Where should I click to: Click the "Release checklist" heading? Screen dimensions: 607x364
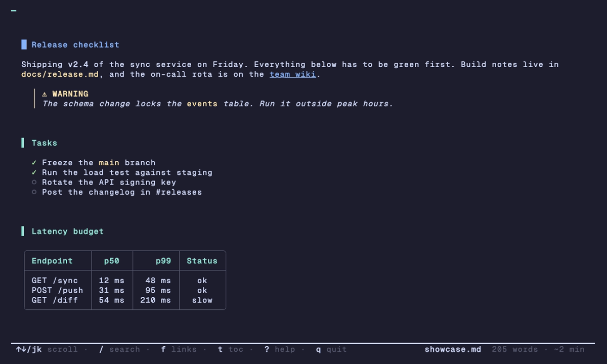coord(75,45)
